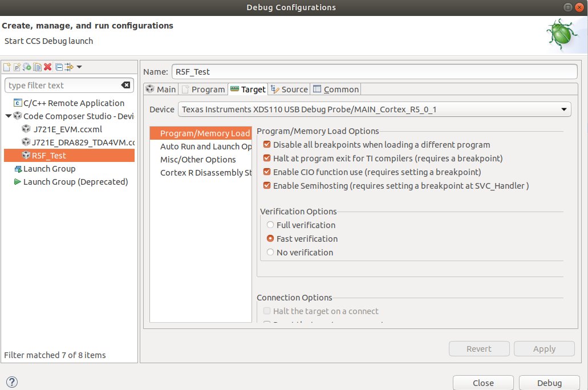Open the filter toolbar dropdown arrow
The height and width of the screenshot is (390, 588).
(x=79, y=67)
